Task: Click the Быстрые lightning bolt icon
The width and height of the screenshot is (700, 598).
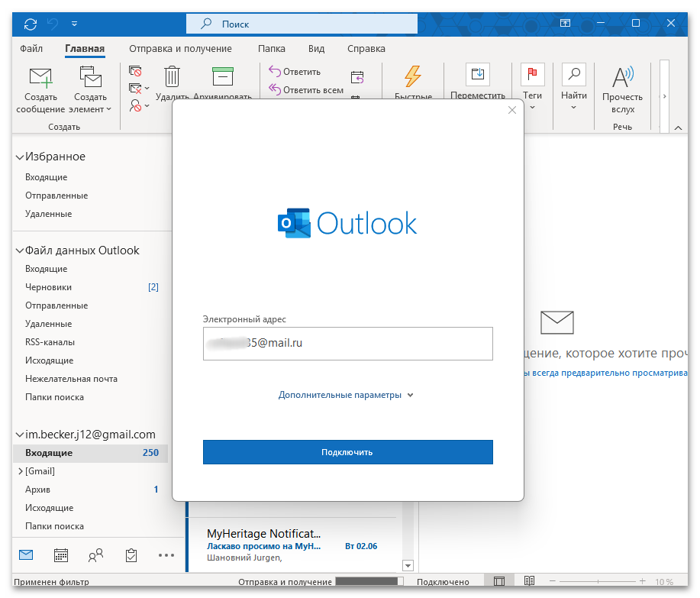Action: point(413,76)
